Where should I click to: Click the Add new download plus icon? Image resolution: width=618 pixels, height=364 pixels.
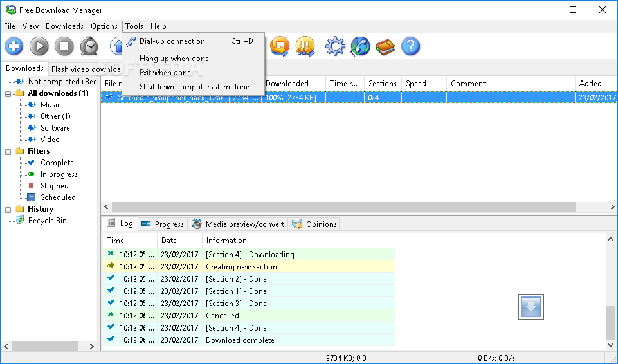14,46
